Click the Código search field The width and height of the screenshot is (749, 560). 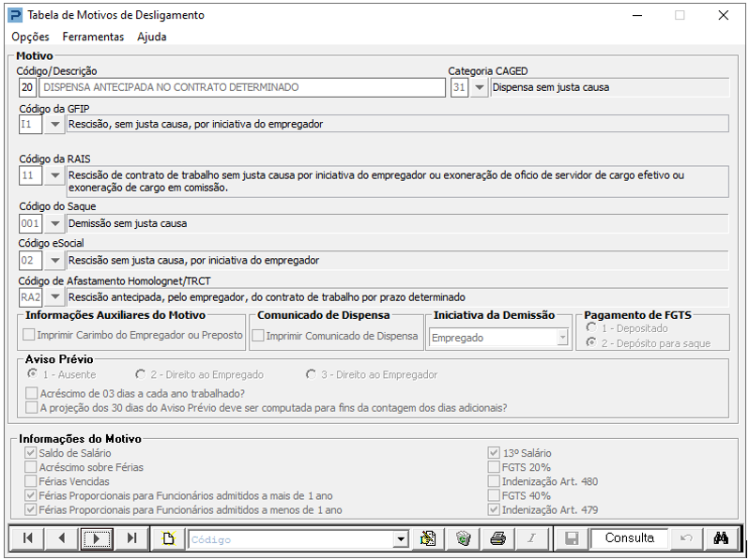coord(298,539)
